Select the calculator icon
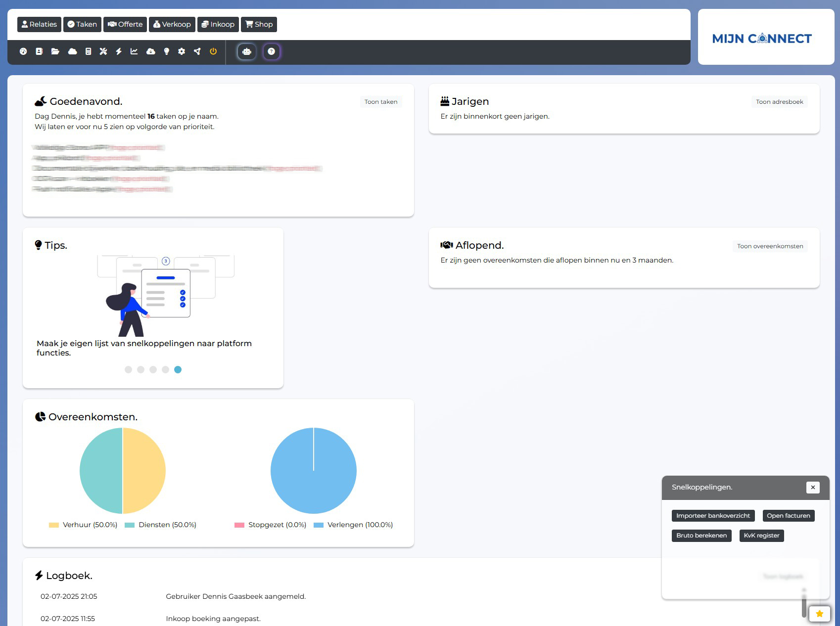This screenshot has width=840, height=626. pos(89,51)
